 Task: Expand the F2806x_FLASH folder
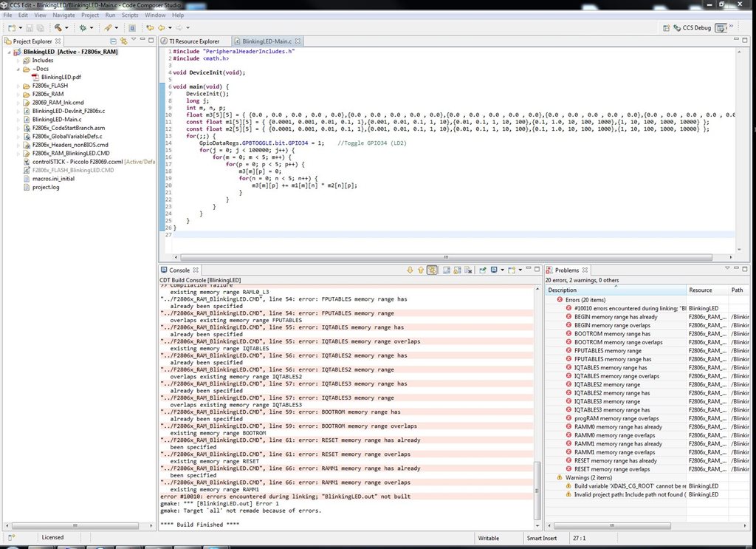coord(18,86)
